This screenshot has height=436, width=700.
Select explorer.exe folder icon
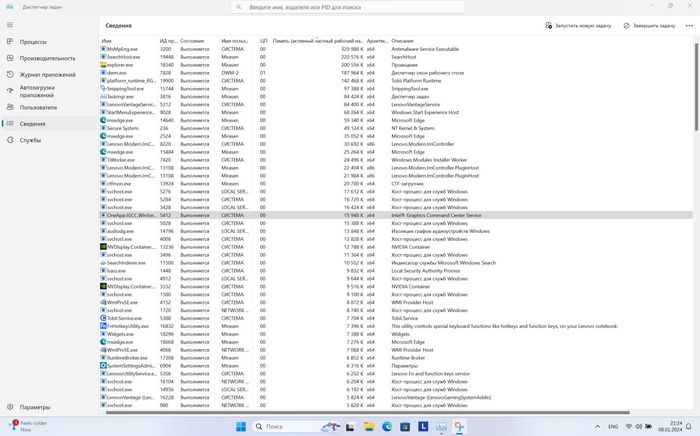click(x=103, y=65)
